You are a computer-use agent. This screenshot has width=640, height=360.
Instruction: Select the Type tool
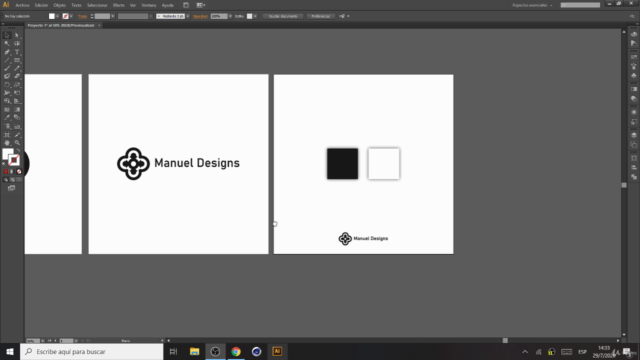pos(17,52)
